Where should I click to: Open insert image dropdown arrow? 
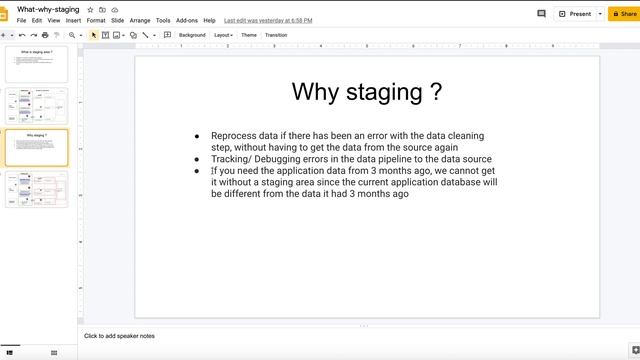tap(123, 36)
